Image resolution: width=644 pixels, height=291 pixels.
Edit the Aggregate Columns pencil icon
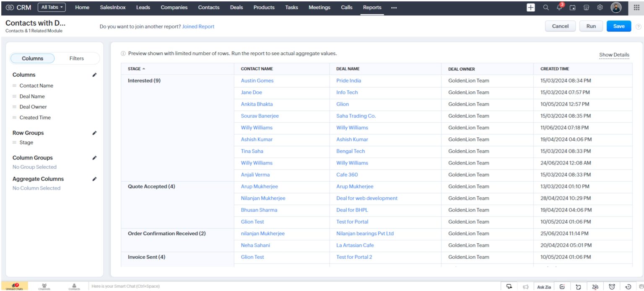point(94,178)
